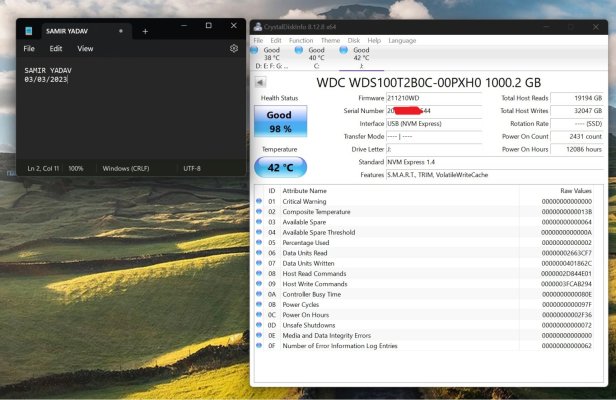Viewport: 616px width, 400px height.
Task: Open the Edit menu in Notepad
Action: (56, 49)
